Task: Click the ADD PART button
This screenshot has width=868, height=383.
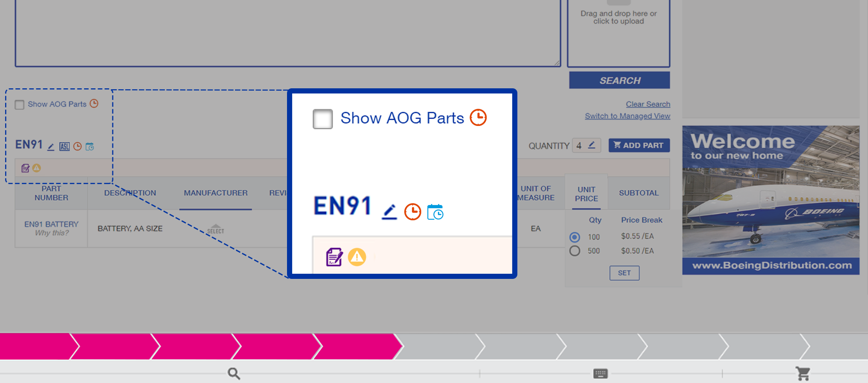Action: (639, 145)
